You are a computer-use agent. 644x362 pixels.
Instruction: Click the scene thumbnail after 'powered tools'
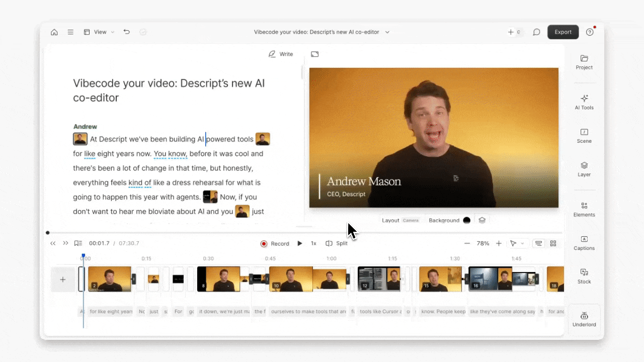263,139
